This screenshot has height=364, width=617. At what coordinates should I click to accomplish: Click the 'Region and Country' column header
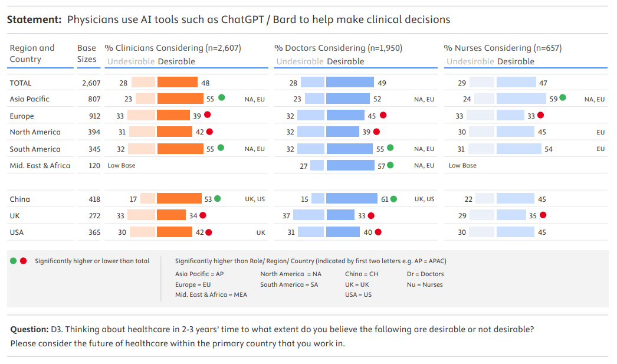click(32, 53)
